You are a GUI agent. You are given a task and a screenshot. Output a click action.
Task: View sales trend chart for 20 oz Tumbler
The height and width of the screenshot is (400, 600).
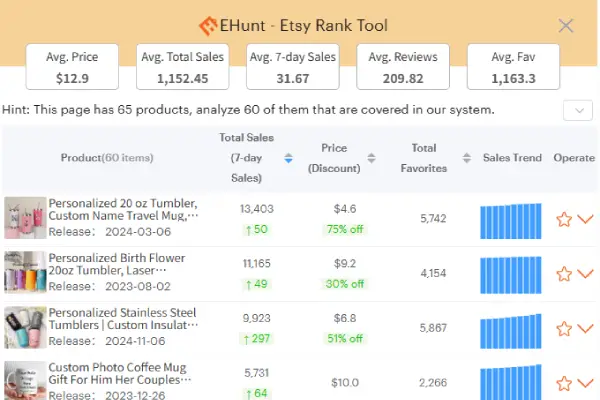[511, 221]
